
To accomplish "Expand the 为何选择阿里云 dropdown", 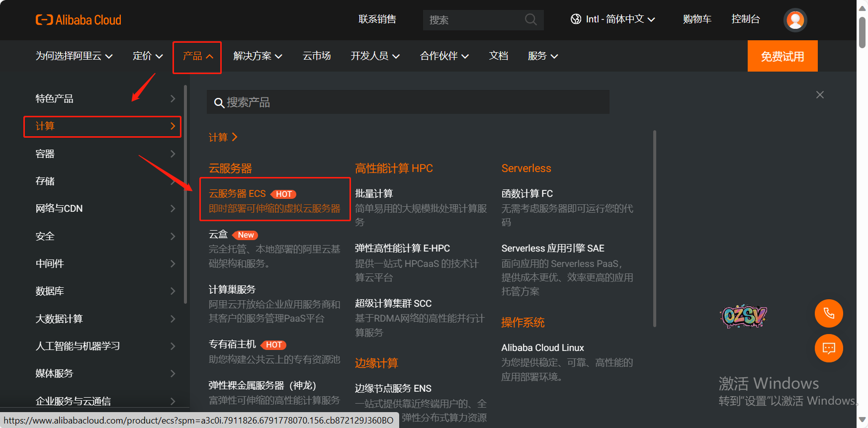I will click(x=74, y=56).
